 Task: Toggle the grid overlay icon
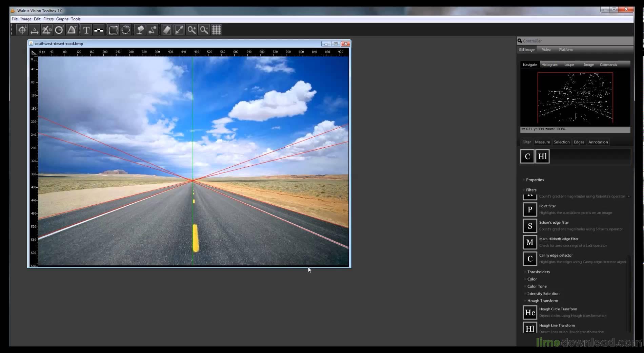(x=217, y=30)
